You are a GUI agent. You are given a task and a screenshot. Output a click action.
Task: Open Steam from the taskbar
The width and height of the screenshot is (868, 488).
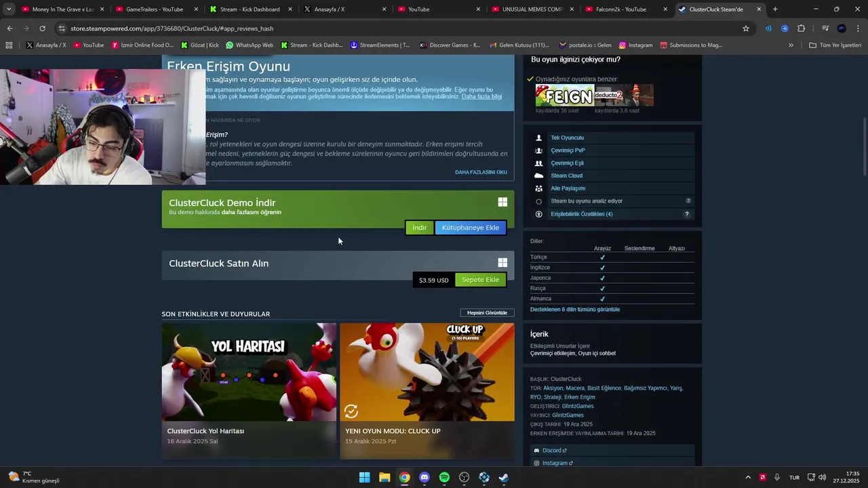504,477
